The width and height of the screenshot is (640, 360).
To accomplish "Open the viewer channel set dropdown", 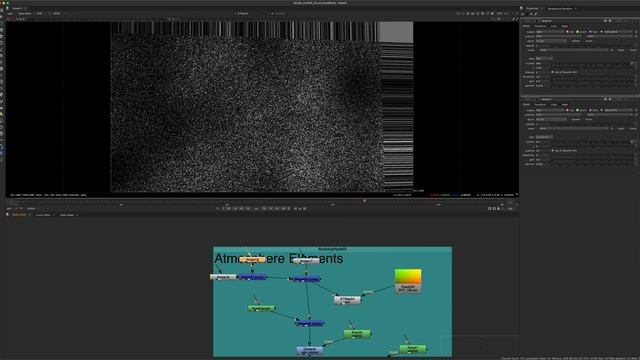I will pos(10,13).
